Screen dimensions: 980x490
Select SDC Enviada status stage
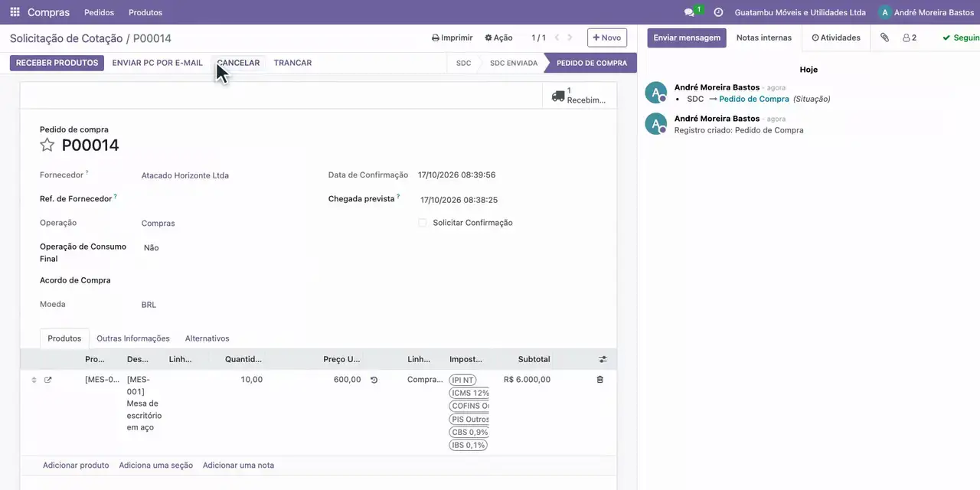coord(514,63)
